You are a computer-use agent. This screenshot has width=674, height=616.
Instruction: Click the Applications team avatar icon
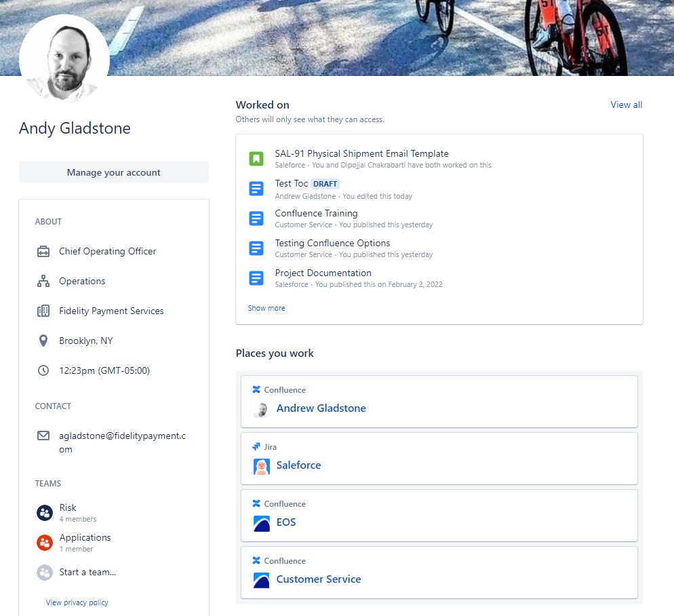tap(44, 543)
